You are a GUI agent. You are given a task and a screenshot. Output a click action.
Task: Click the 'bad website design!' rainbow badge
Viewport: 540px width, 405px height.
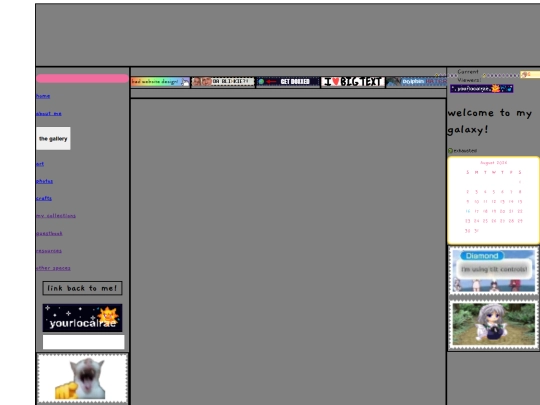coord(160,82)
